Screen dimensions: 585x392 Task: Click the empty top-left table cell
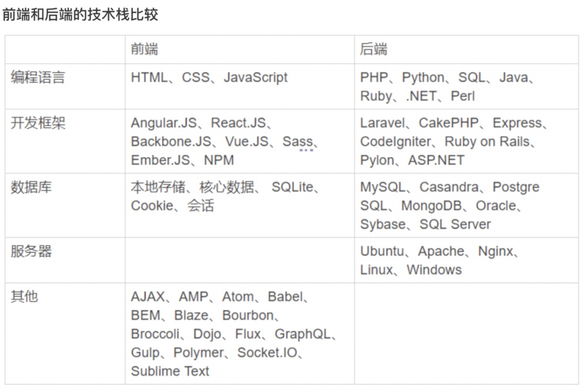tap(64, 49)
